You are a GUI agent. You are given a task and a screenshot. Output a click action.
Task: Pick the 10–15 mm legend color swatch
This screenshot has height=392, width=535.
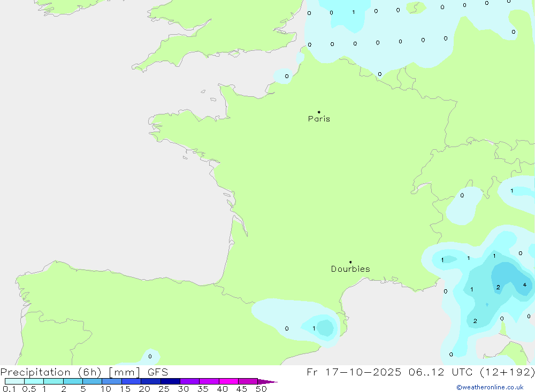coord(112,381)
